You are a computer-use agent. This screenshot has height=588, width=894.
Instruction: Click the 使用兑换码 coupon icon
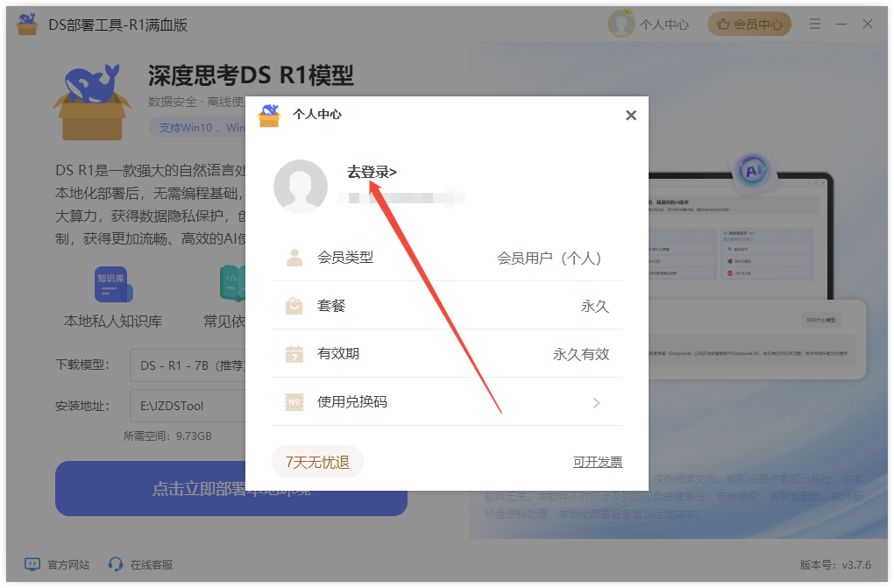[294, 402]
